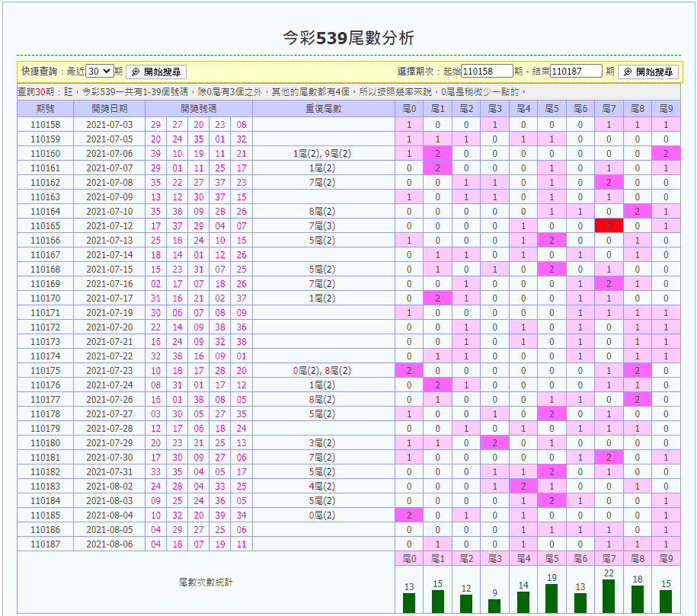
Task: Click the 尾數次數統計 label
Action: click(x=206, y=582)
